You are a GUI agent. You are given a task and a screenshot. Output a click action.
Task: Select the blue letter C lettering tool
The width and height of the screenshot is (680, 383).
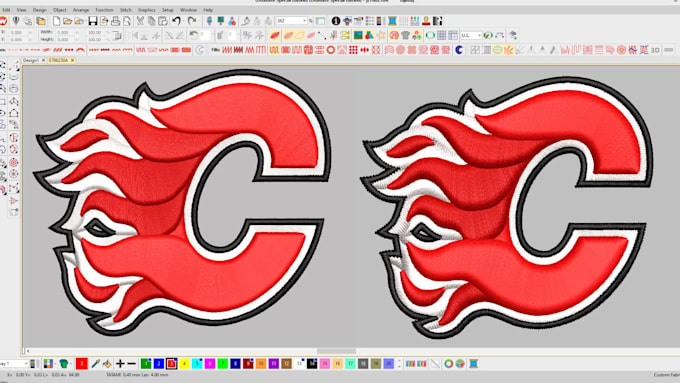click(x=459, y=50)
